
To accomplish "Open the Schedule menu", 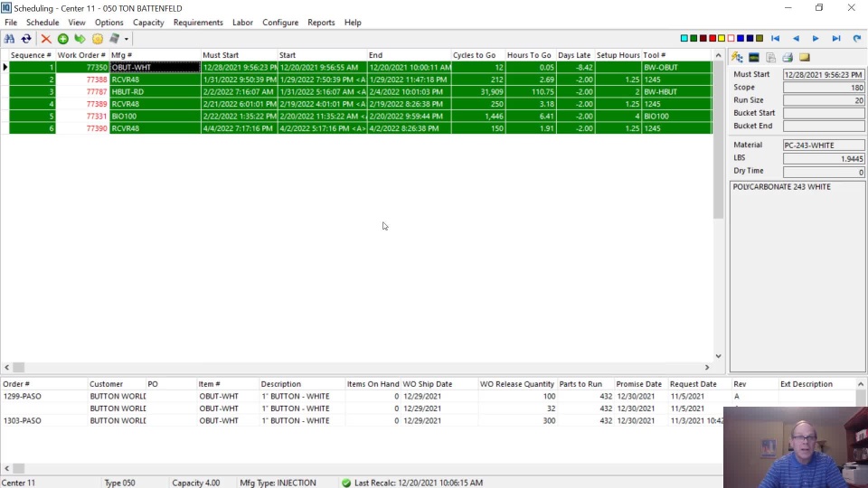I will 42,23.
